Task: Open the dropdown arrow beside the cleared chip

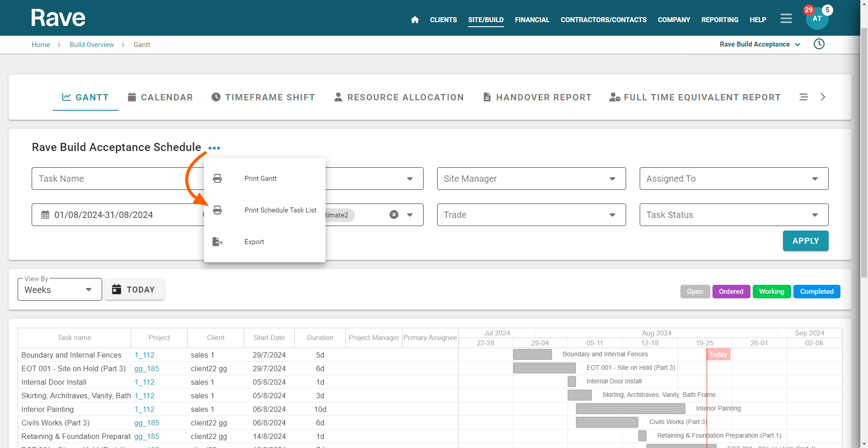Action: click(x=410, y=215)
